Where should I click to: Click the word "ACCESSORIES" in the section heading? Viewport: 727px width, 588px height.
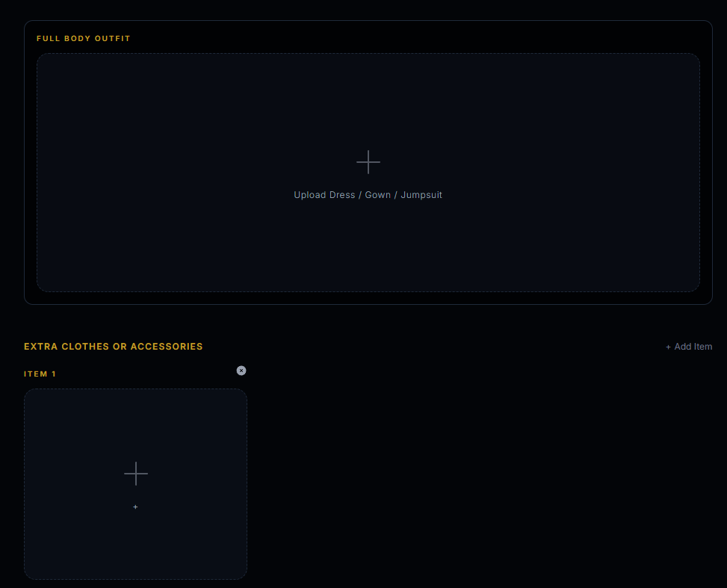click(167, 347)
